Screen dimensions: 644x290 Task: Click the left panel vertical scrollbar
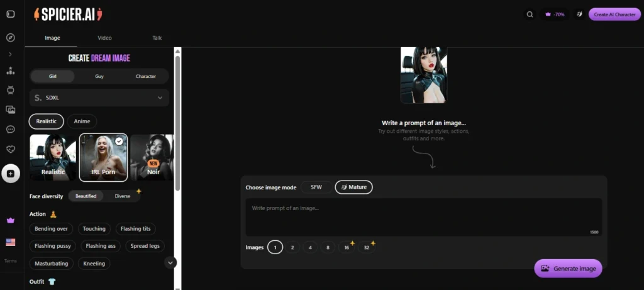[x=177, y=123]
